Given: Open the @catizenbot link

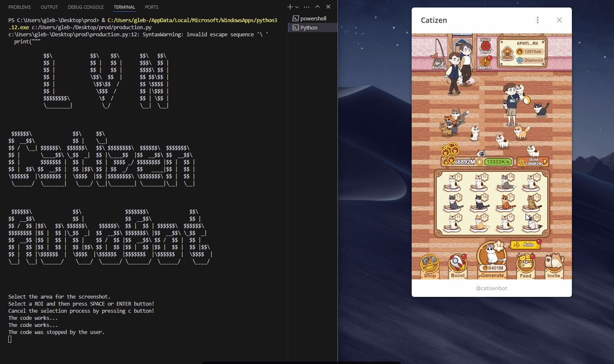Looking at the screenshot, I should (491, 288).
